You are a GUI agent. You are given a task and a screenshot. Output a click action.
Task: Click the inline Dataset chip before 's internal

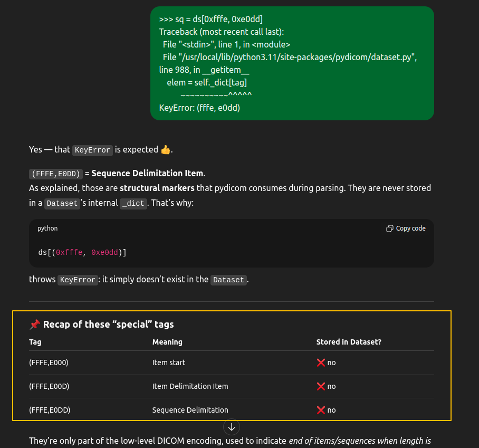62,203
